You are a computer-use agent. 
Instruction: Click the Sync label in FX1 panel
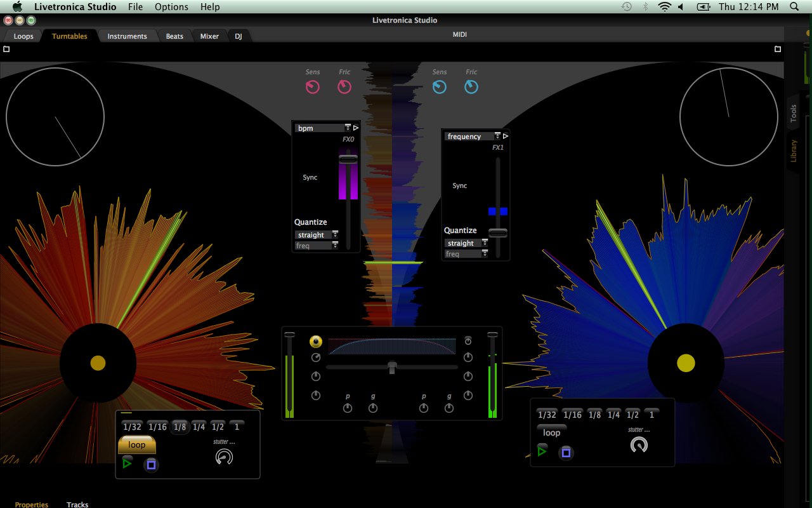click(459, 185)
